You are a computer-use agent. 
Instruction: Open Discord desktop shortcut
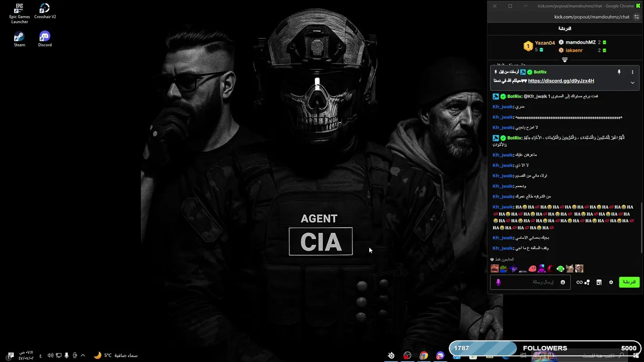45,39
